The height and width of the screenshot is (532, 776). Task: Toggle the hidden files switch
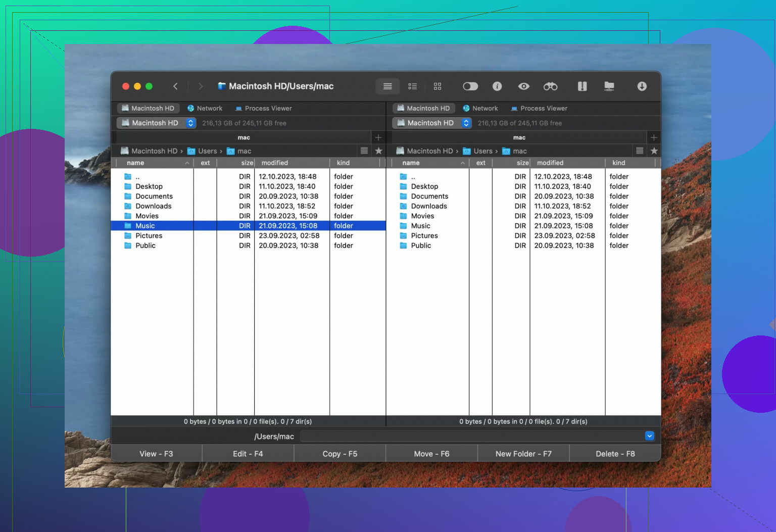[x=470, y=86]
